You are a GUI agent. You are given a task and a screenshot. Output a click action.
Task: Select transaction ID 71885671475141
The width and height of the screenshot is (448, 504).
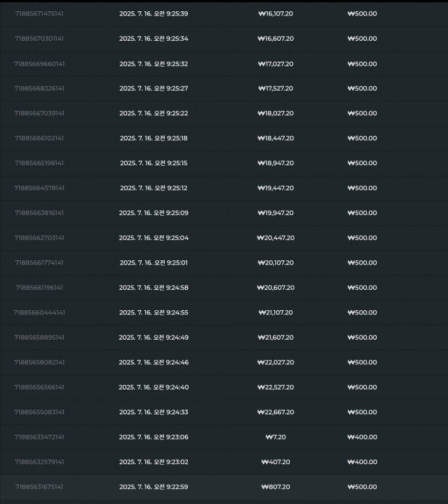39,13
